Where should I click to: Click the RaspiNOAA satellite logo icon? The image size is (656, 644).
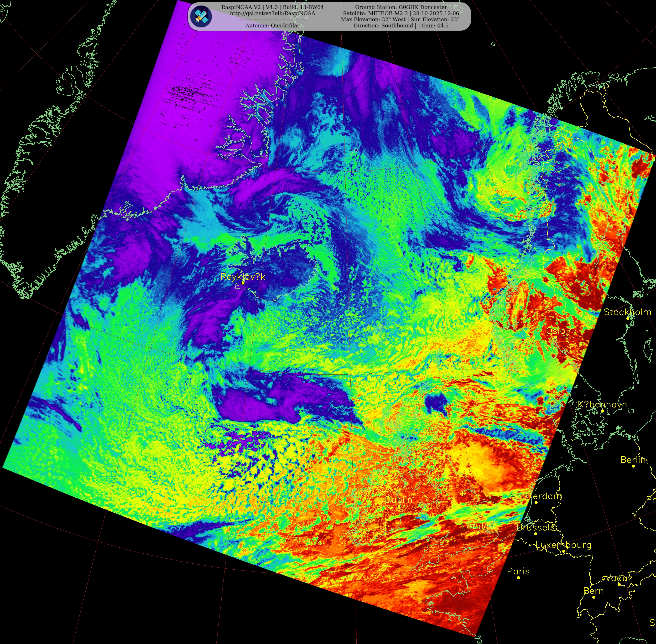201,16
